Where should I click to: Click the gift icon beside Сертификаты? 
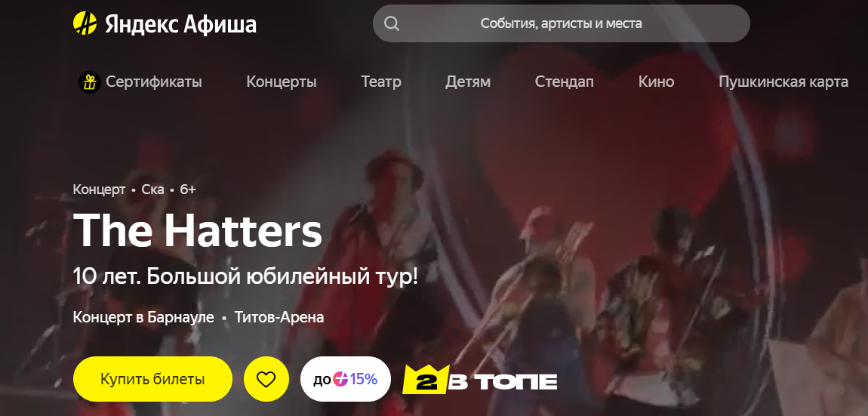pyautogui.click(x=89, y=82)
